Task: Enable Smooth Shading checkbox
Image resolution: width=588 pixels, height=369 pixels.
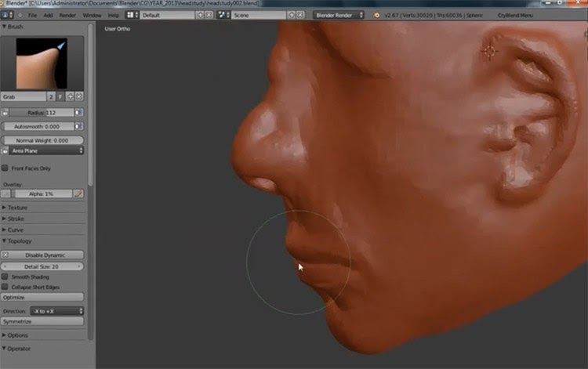Action: [x=5, y=277]
